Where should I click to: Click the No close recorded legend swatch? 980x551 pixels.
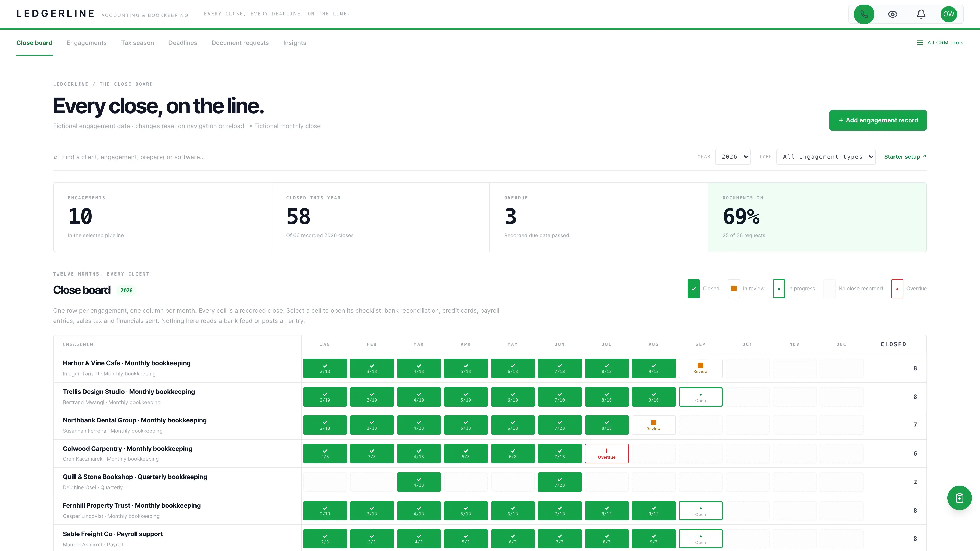pos(829,289)
